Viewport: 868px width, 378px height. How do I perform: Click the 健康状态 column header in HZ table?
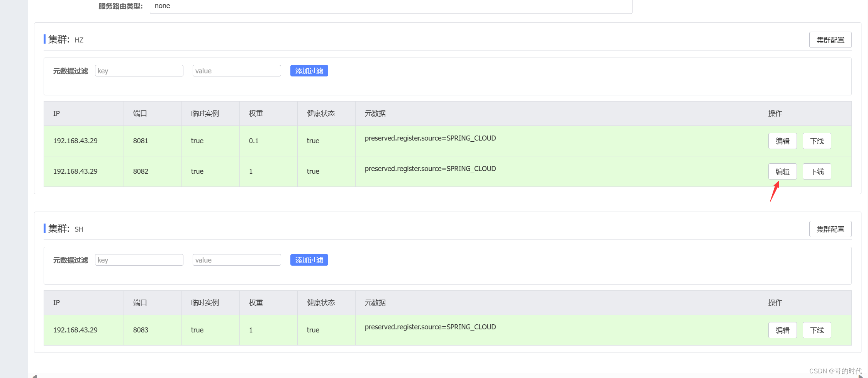point(320,114)
